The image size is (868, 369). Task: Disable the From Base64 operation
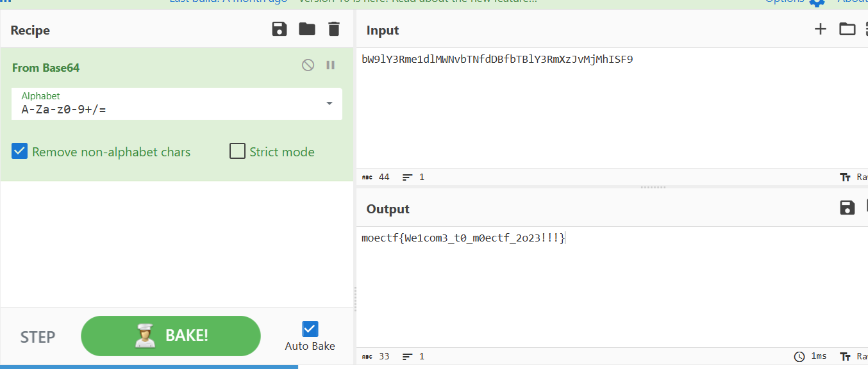coord(308,65)
